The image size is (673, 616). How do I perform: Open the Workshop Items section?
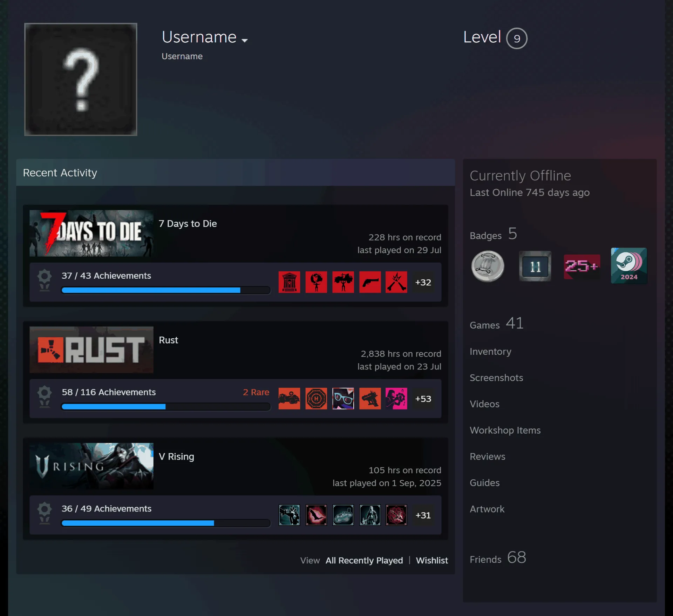(x=505, y=430)
